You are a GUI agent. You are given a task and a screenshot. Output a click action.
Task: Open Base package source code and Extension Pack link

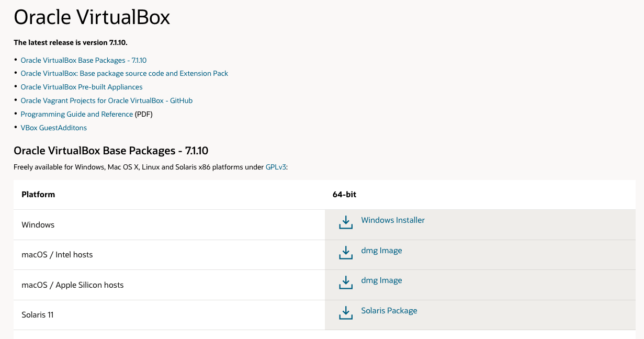125,73
